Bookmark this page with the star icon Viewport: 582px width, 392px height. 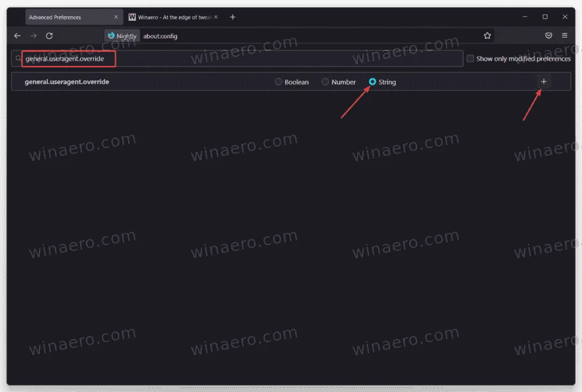click(487, 36)
